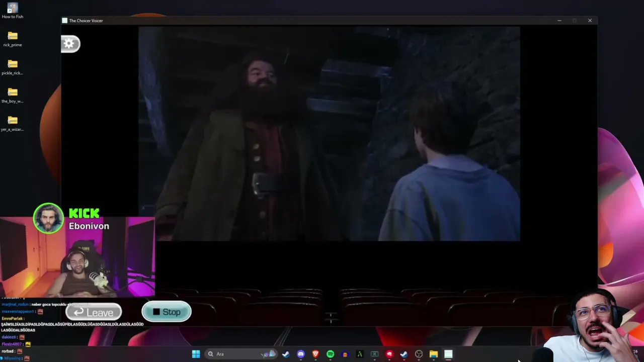Viewport: 644px width, 362px height.
Task: Open the Steam icon left of OBS
Action: pyautogui.click(x=404, y=354)
